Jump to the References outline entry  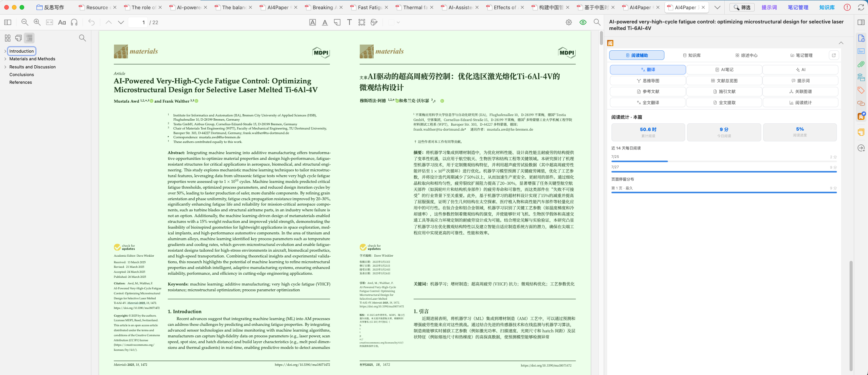[x=21, y=82]
